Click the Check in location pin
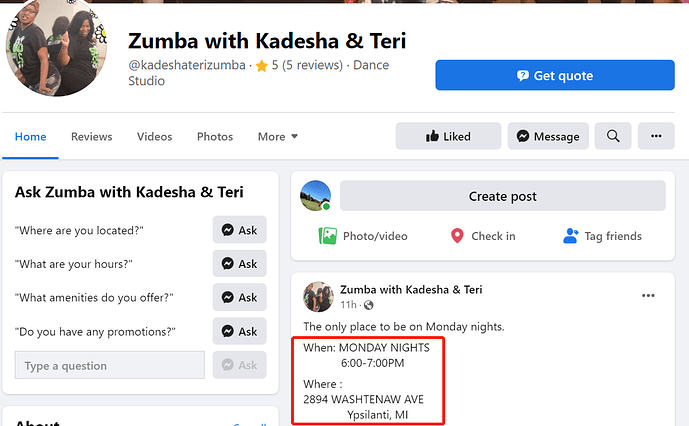This screenshot has width=689, height=426. (457, 236)
